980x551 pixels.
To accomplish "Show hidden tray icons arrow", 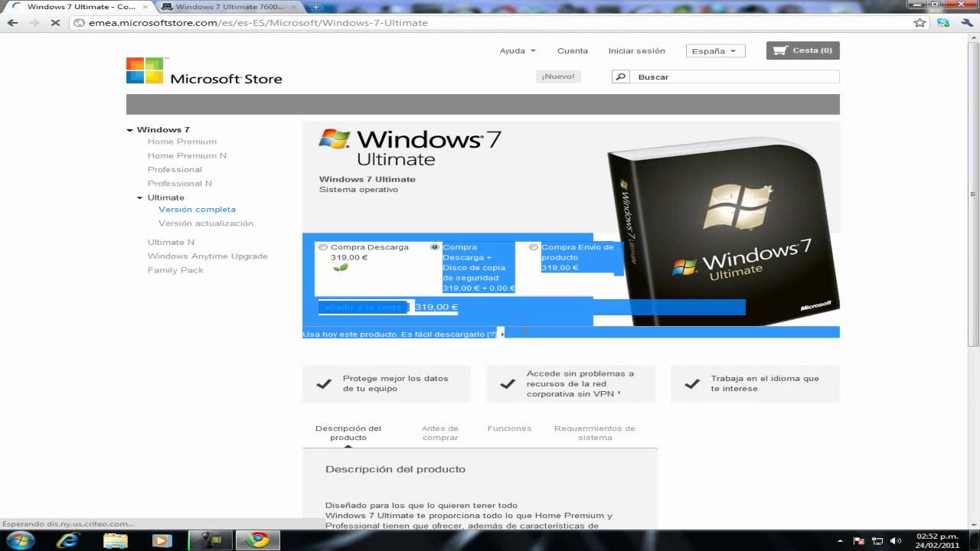I will coord(840,541).
